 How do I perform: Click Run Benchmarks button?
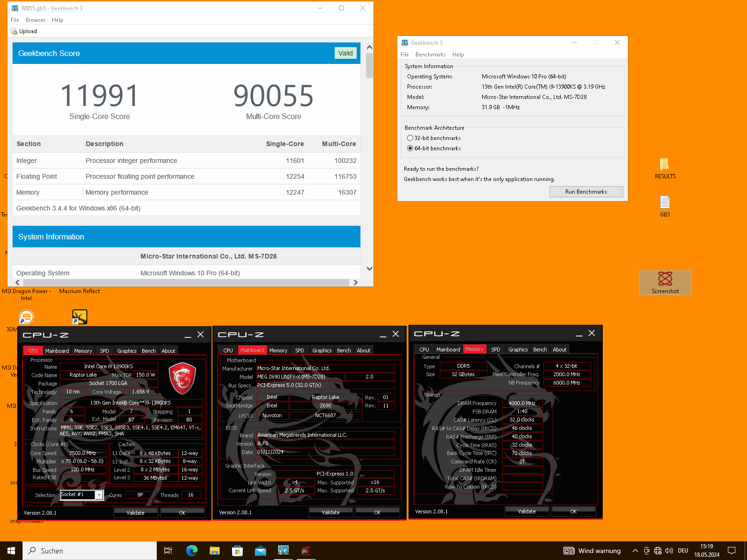[586, 192]
